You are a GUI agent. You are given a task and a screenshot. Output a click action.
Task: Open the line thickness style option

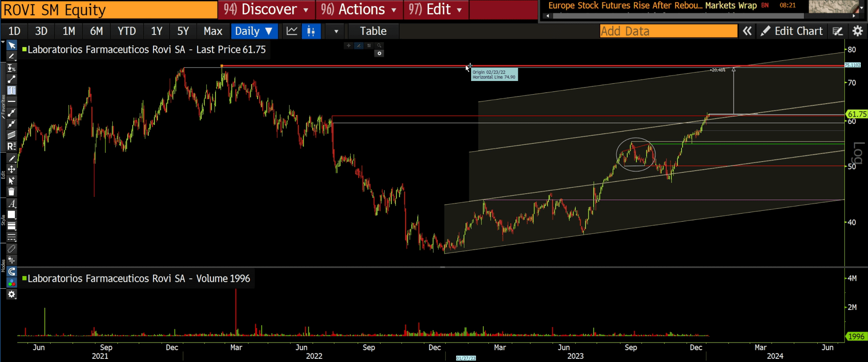pyautogui.click(x=12, y=226)
